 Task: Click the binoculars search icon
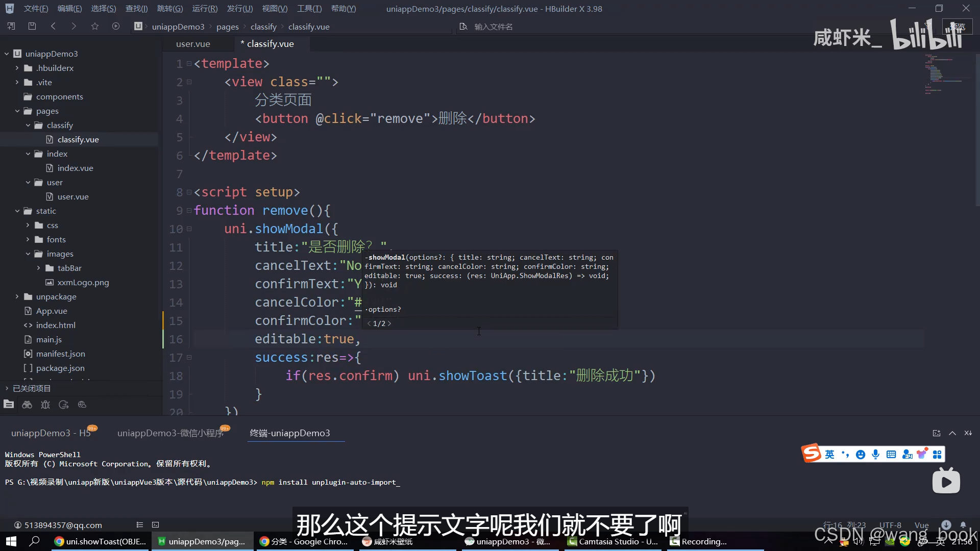(x=27, y=405)
